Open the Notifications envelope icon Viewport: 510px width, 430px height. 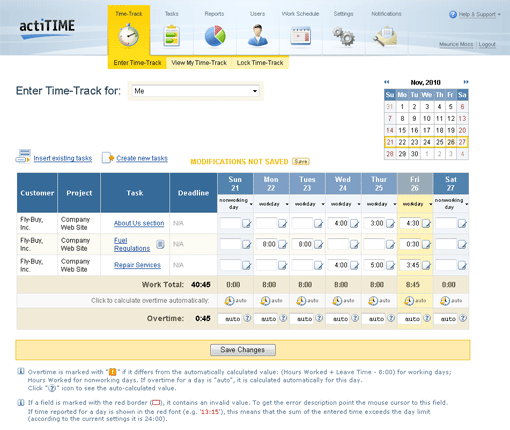pyautogui.click(x=385, y=36)
